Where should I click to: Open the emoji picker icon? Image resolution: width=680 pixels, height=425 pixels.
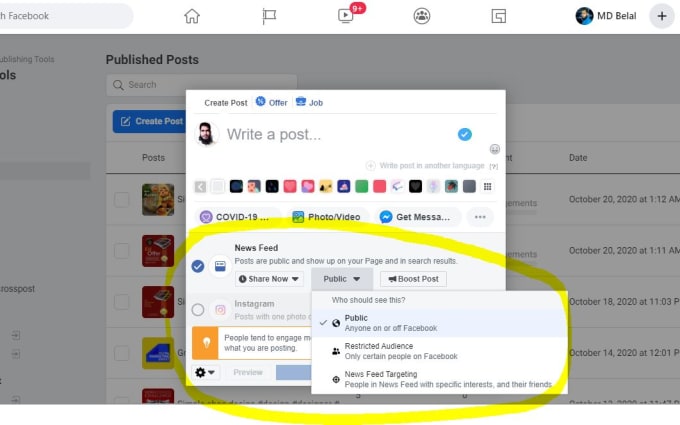494,149
